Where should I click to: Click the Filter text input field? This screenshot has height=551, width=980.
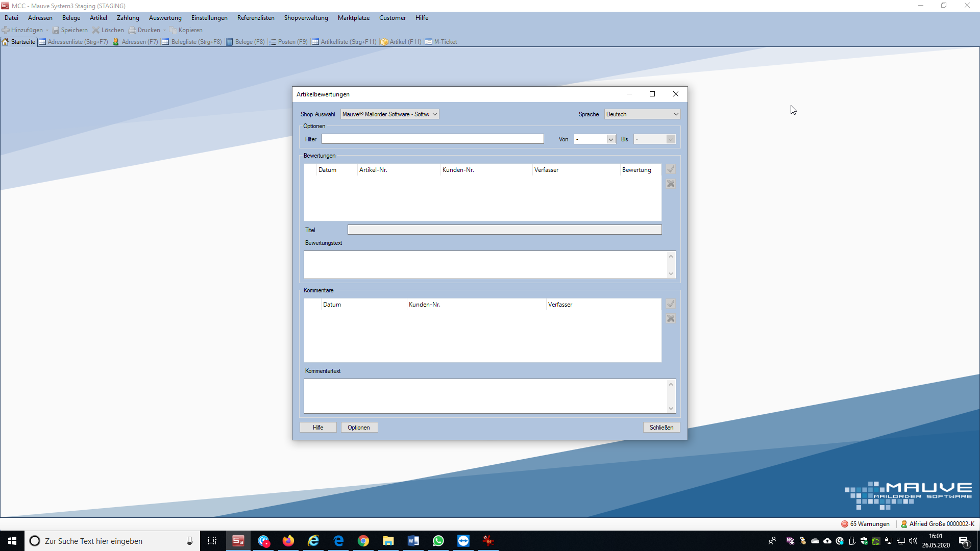tap(432, 139)
